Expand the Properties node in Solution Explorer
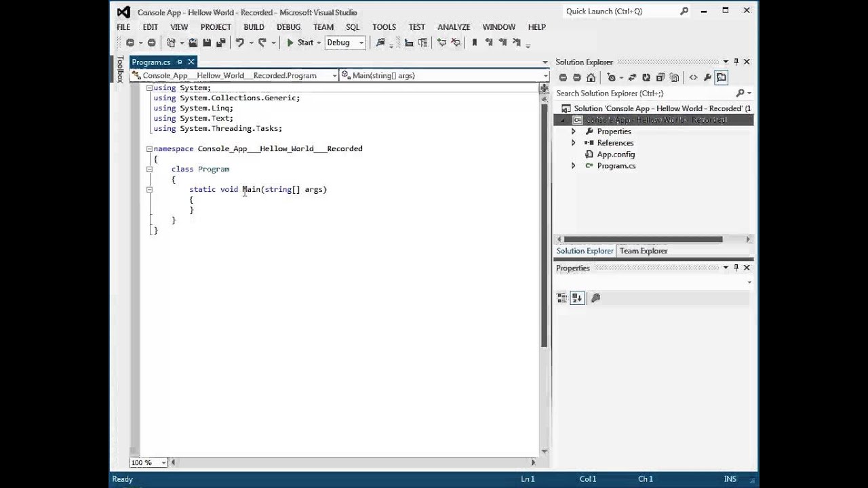This screenshot has width=868, height=488. pos(574,131)
